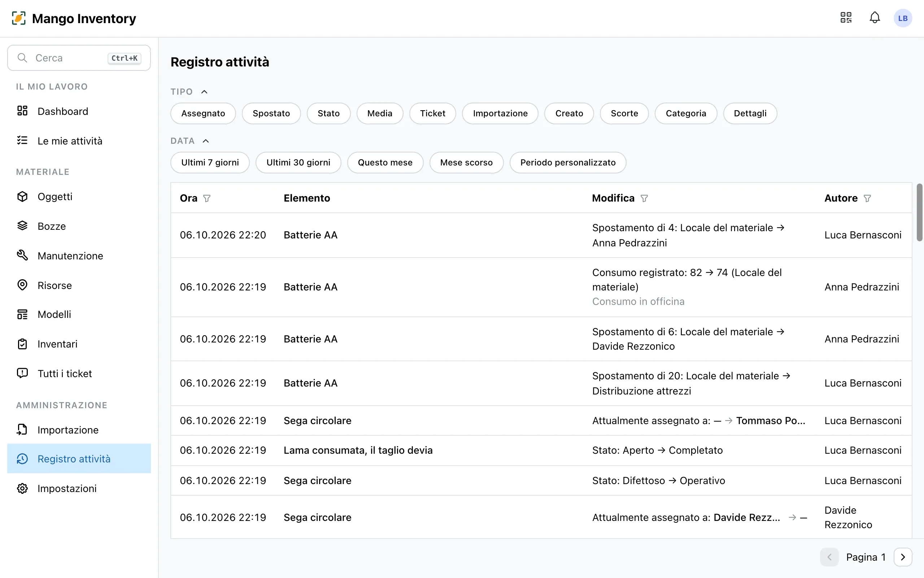Open the Modifica column filter

coord(644,198)
